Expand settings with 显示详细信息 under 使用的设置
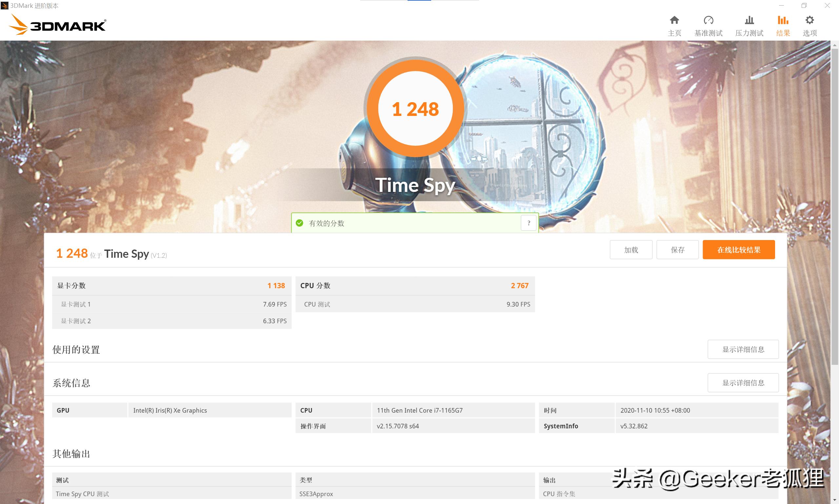This screenshot has width=839, height=504. (x=743, y=349)
